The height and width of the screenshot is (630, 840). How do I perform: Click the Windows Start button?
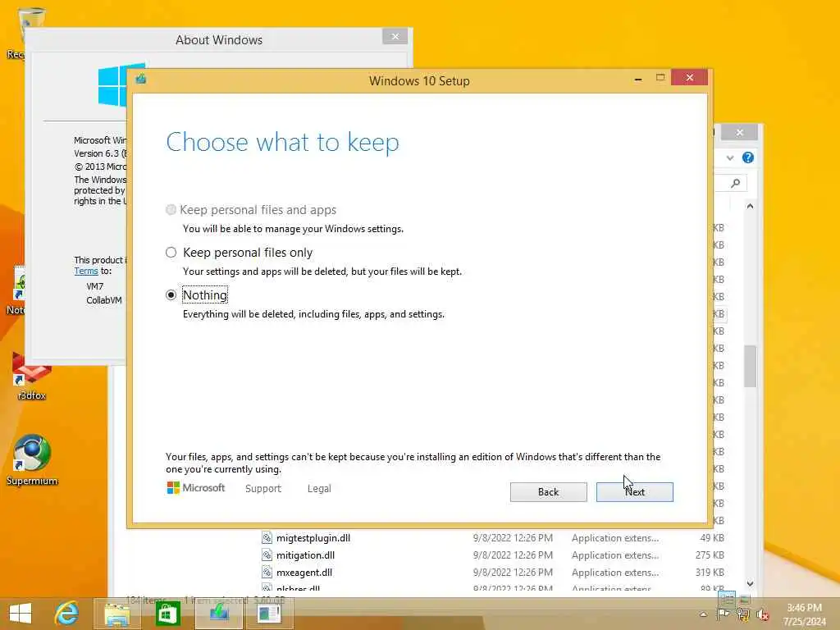pyautogui.click(x=21, y=614)
